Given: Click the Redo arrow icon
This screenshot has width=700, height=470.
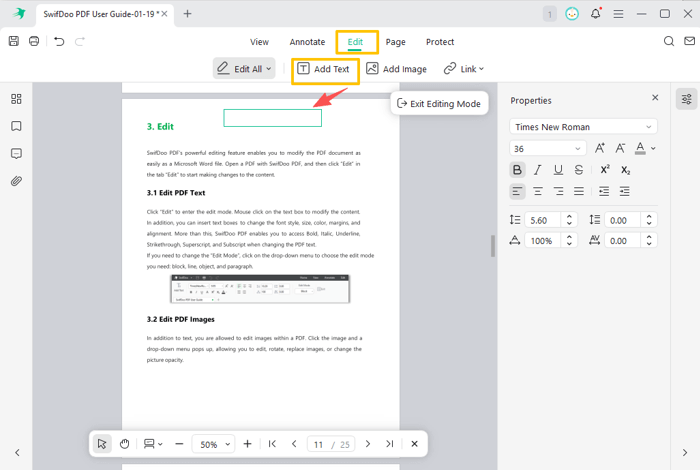Looking at the screenshot, I should pyautogui.click(x=80, y=42).
